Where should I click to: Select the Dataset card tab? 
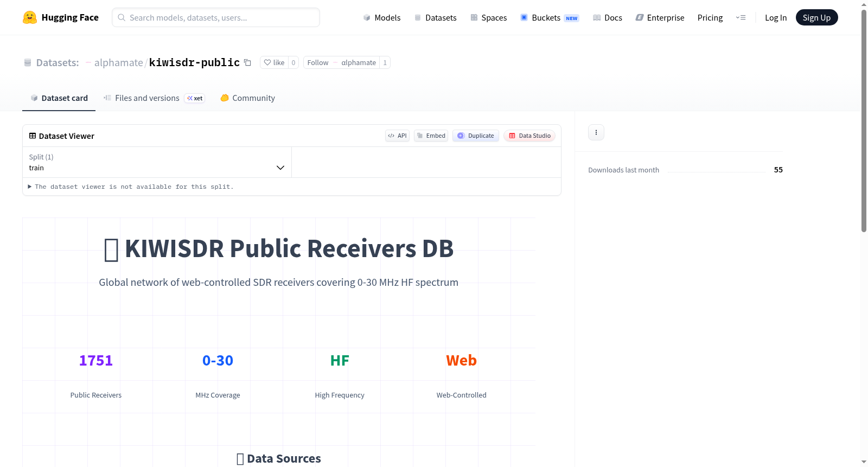pyautogui.click(x=59, y=98)
